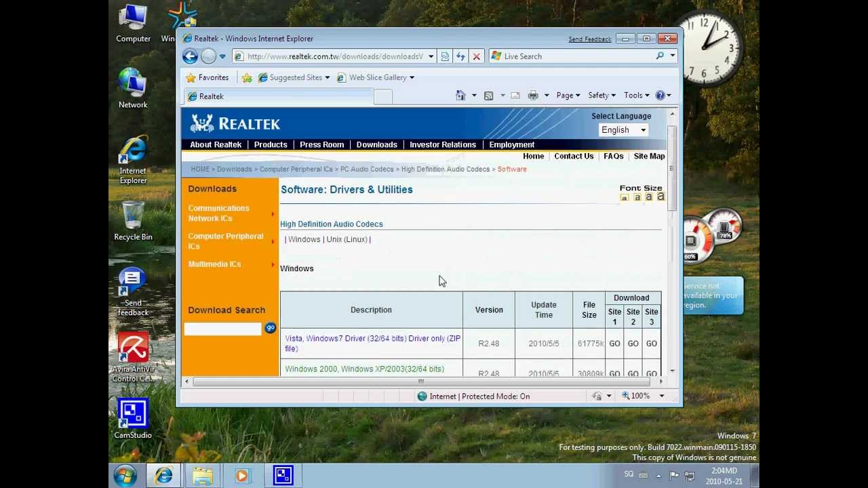The width and height of the screenshot is (868, 488).
Task: Open the Downloads nav menu item
Action: pyautogui.click(x=376, y=144)
